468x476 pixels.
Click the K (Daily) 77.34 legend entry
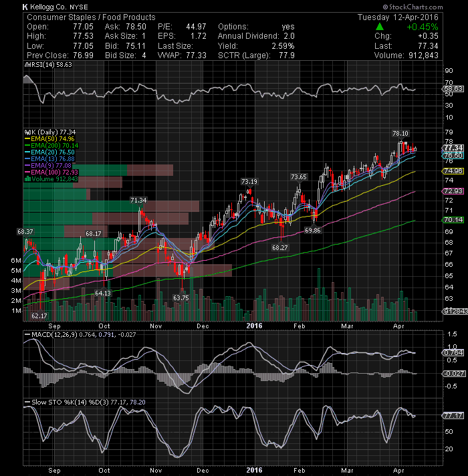[x=50, y=132]
